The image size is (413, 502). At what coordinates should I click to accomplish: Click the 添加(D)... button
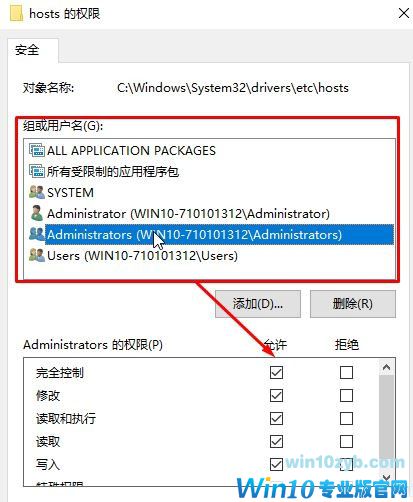pyautogui.click(x=258, y=304)
